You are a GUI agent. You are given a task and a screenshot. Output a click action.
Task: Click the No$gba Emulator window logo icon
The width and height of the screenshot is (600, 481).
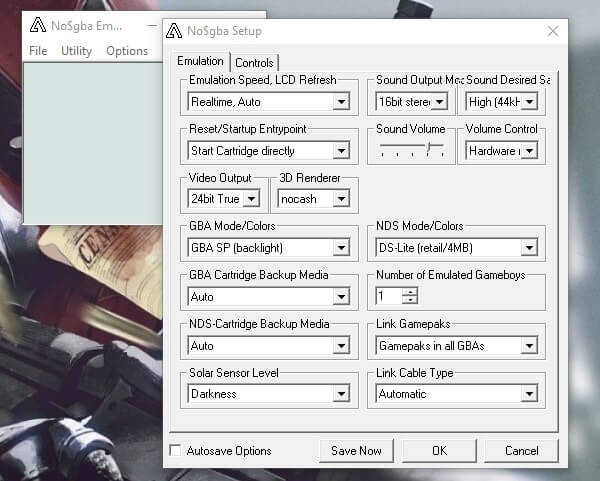pyautogui.click(x=38, y=25)
